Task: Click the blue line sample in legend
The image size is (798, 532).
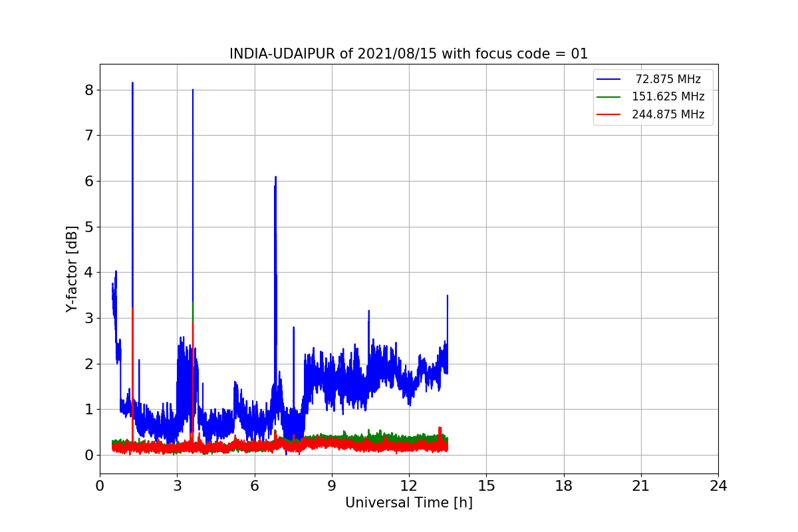Action: coord(608,79)
